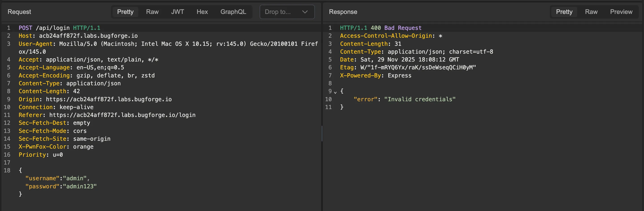Screen dimensions: 644x211
Task: Switch request view to Raw tab
Action: (x=152, y=12)
